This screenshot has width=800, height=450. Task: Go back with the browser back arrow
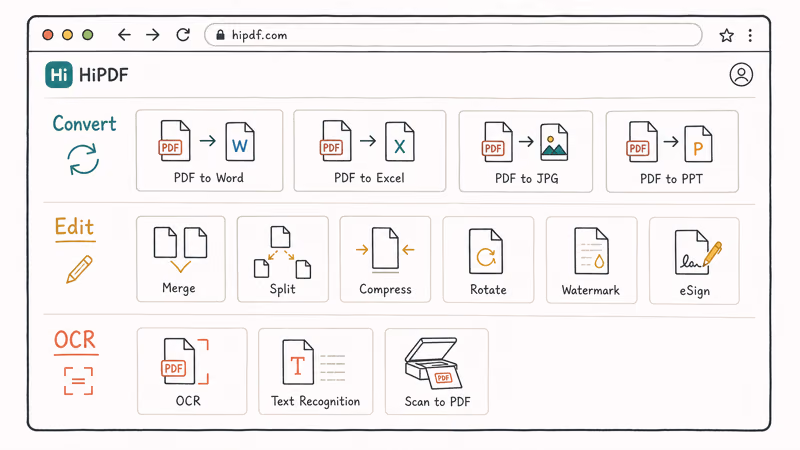(124, 35)
